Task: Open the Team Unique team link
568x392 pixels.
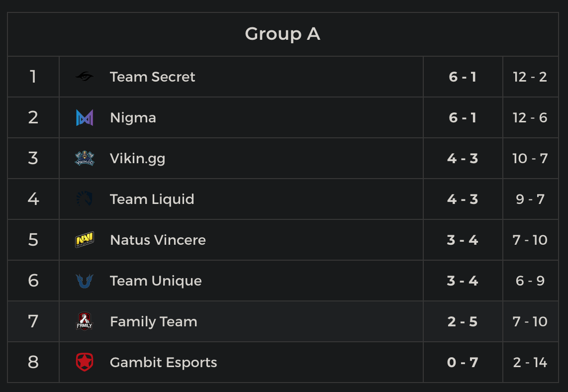Action: point(156,281)
